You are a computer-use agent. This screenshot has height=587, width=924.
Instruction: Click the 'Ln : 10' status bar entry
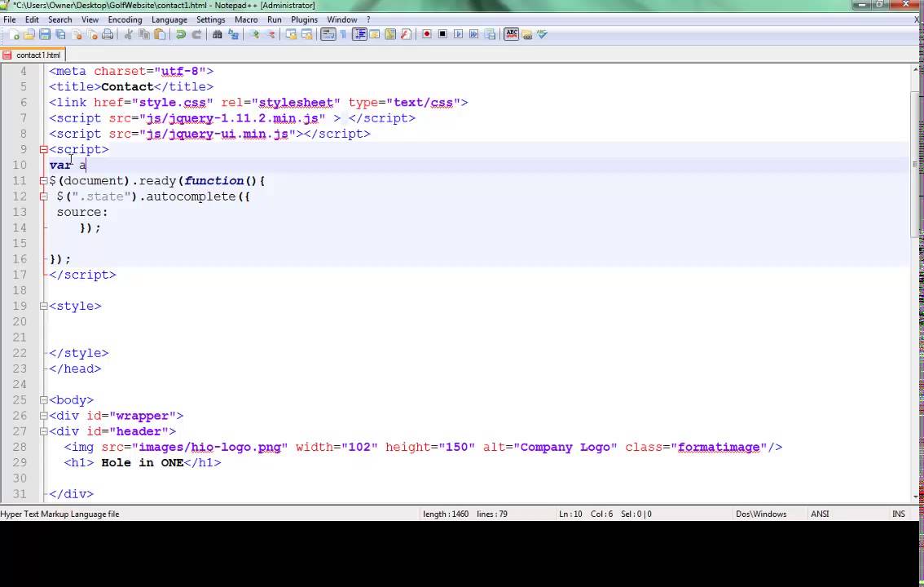570,514
